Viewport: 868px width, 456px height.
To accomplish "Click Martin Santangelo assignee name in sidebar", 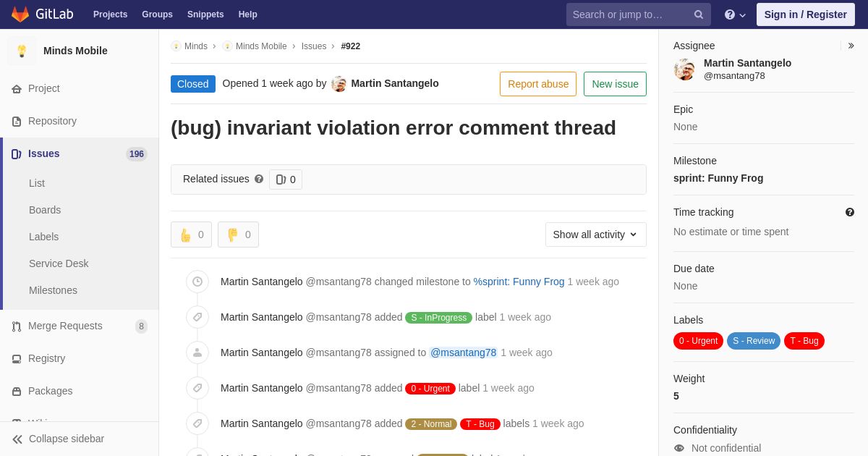I will [x=747, y=63].
